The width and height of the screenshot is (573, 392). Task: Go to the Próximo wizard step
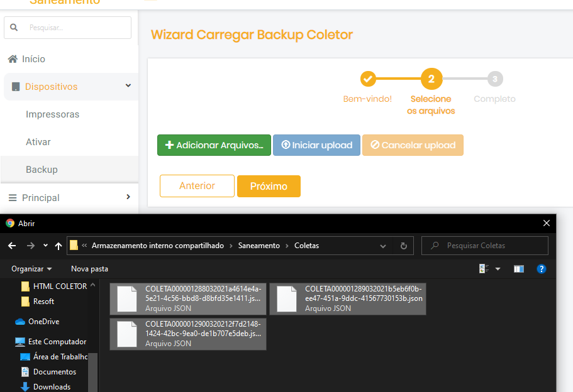(269, 186)
